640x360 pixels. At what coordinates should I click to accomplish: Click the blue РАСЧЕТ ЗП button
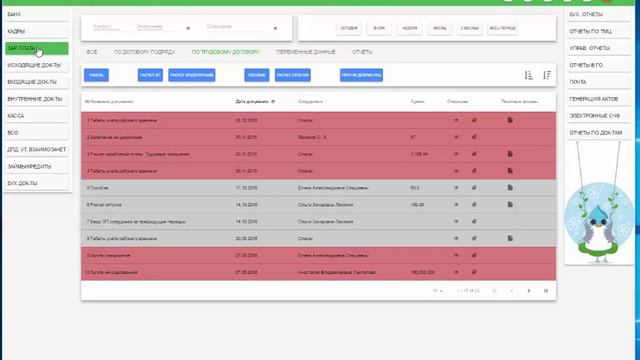click(x=150, y=75)
